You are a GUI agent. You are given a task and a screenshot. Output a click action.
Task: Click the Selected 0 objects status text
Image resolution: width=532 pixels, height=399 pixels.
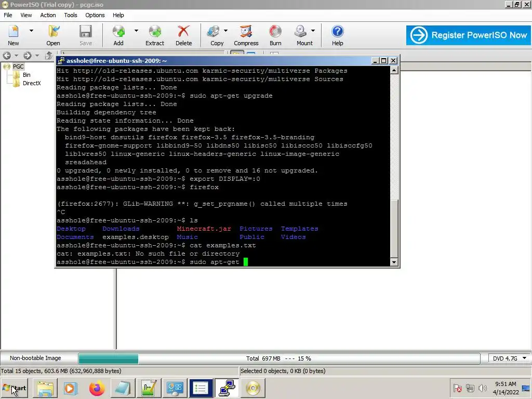click(283, 371)
